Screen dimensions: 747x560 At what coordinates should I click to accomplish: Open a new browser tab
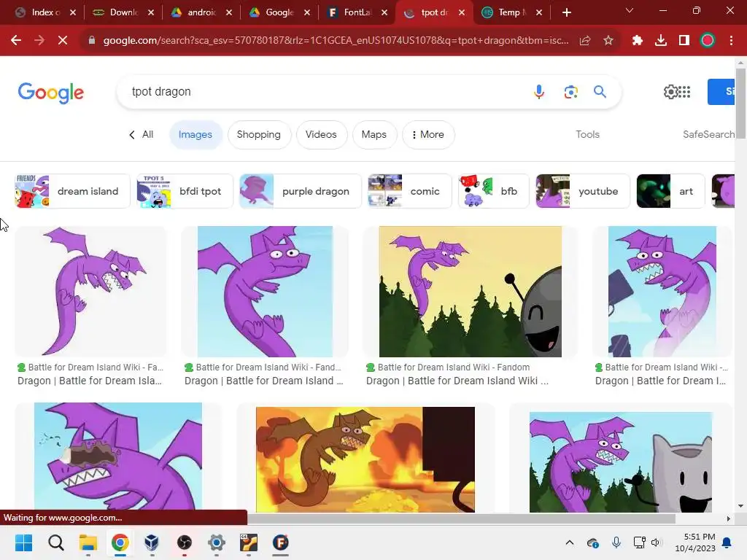566,12
